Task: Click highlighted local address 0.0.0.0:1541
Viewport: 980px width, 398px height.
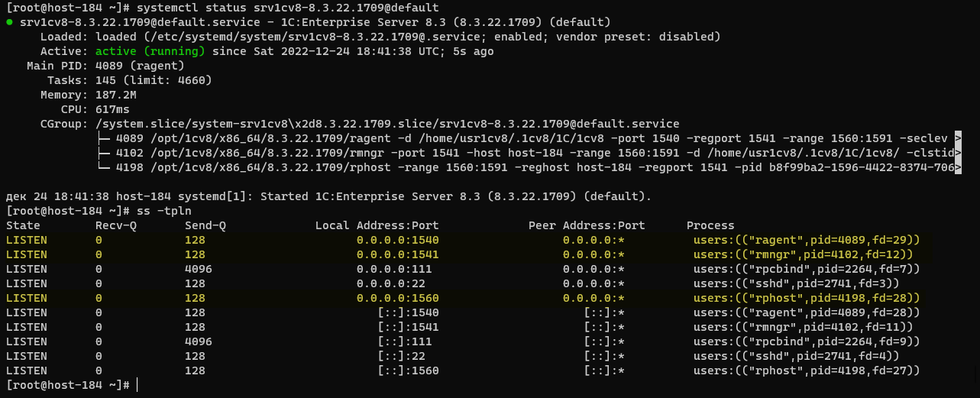Action: 397,254
